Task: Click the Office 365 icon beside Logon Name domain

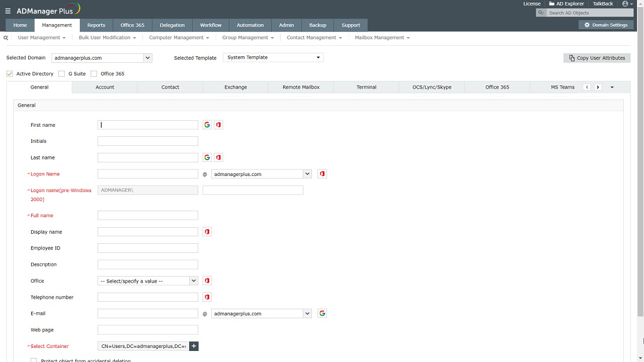Action: pyautogui.click(x=323, y=174)
